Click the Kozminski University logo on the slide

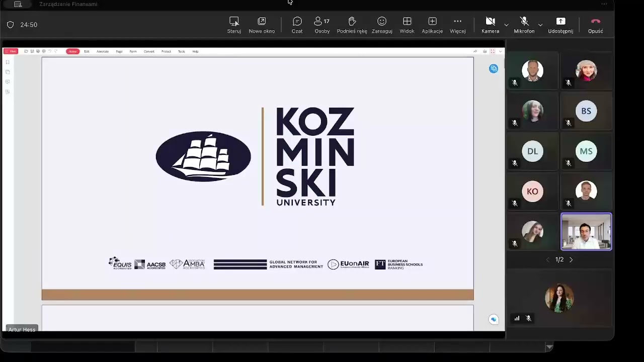[x=255, y=156]
